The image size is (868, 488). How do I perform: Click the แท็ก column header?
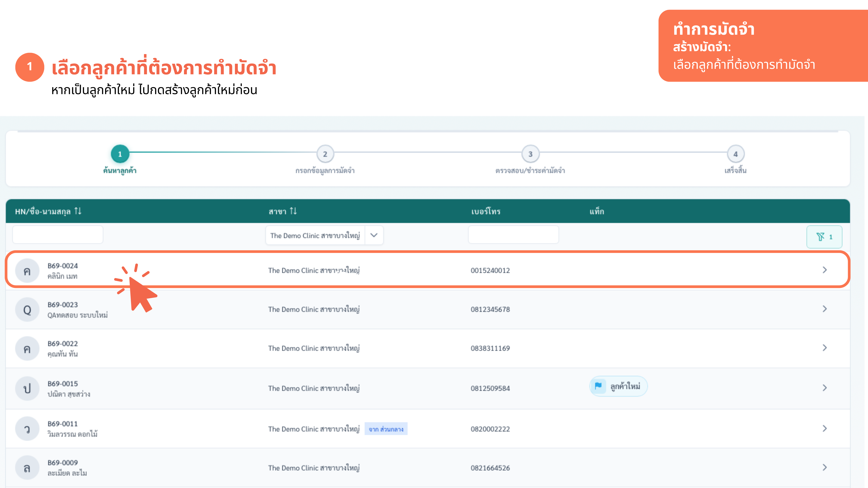coord(597,212)
